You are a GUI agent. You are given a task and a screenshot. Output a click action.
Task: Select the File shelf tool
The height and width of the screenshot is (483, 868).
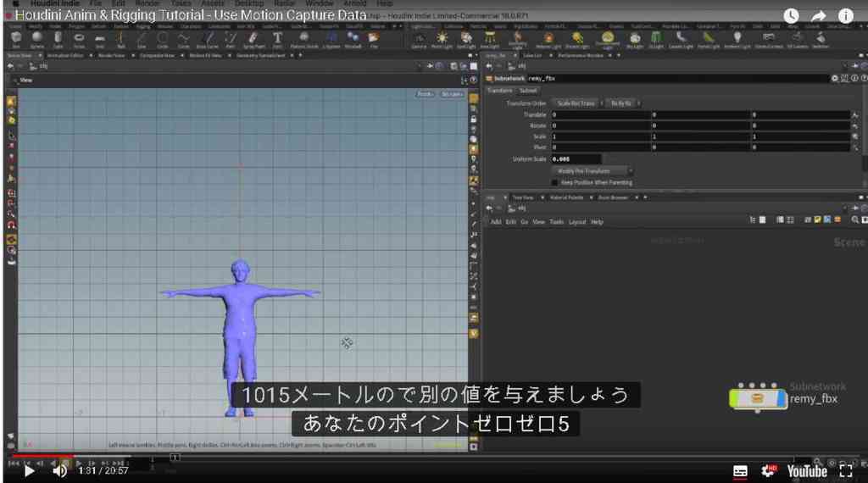(x=374, y=39)
